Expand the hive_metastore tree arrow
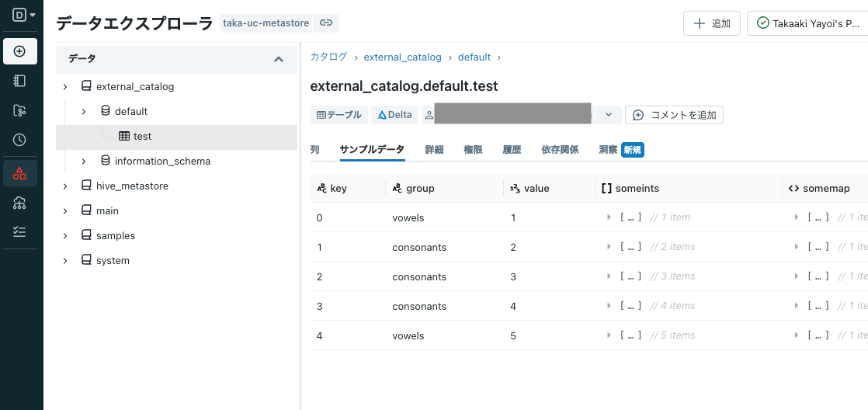This screenshot has height=410, width=868. click(65, 186)
